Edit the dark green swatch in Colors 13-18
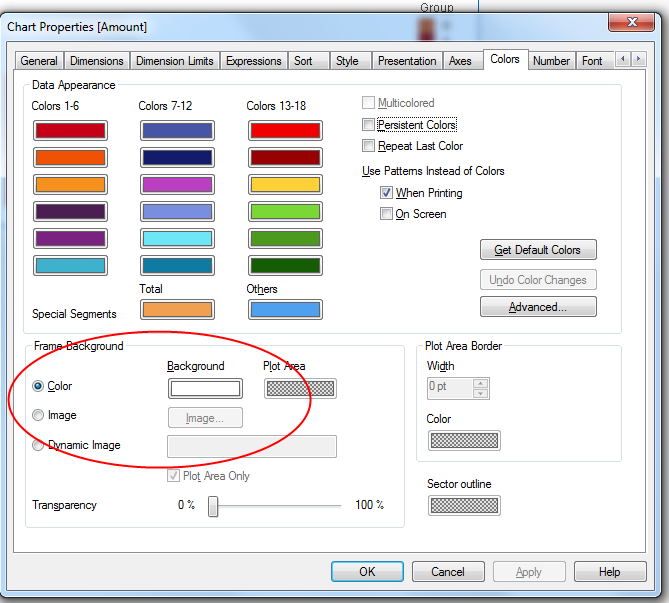The image size is (669, 603). point(285,265)
